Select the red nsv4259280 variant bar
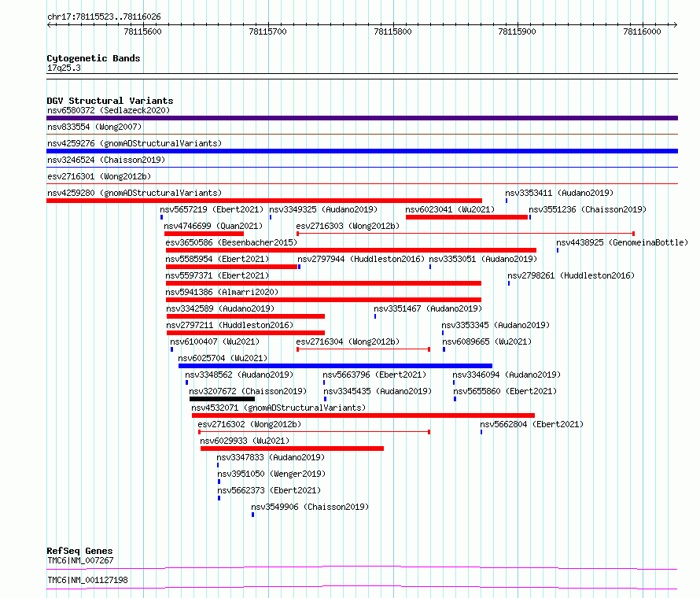Viewport: 700px width, 598px height. click(x=264, y=201)
